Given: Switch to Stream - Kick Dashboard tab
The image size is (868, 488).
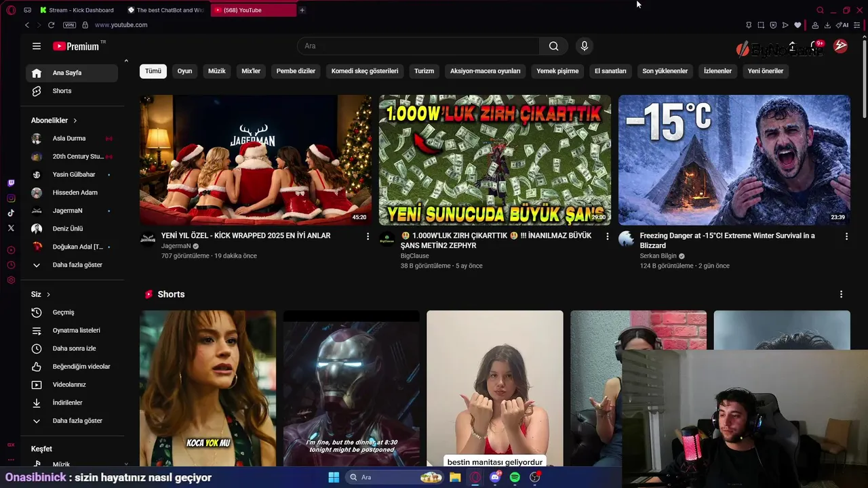Looking at the screenshot, I should (77, 10).
